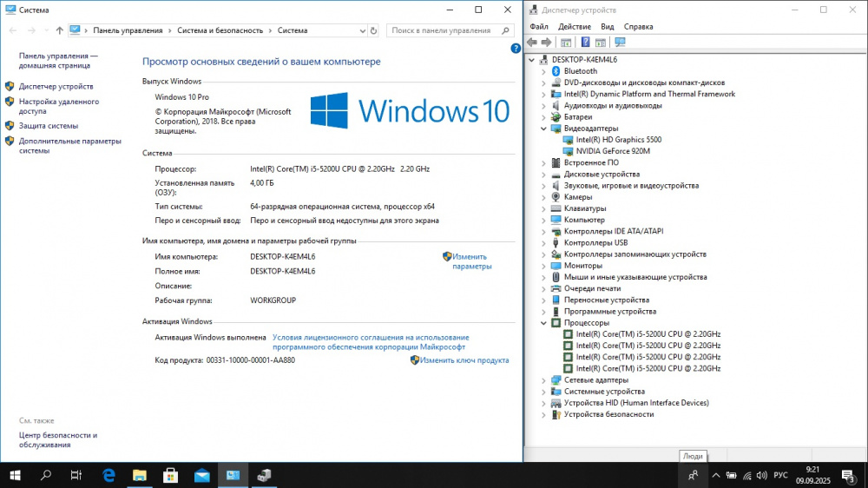
Task: Collapse the Видеоадаптеры tree node
Action: click(543, 129)
